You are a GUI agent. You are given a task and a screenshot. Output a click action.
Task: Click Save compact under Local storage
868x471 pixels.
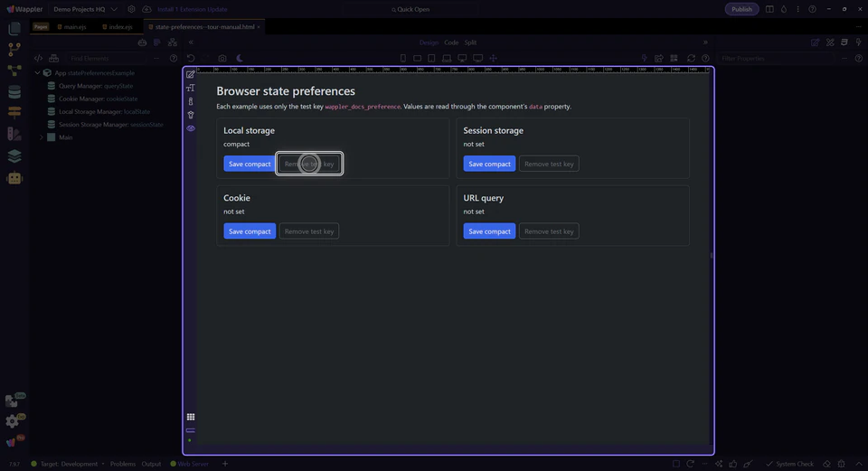pos(250,164)
